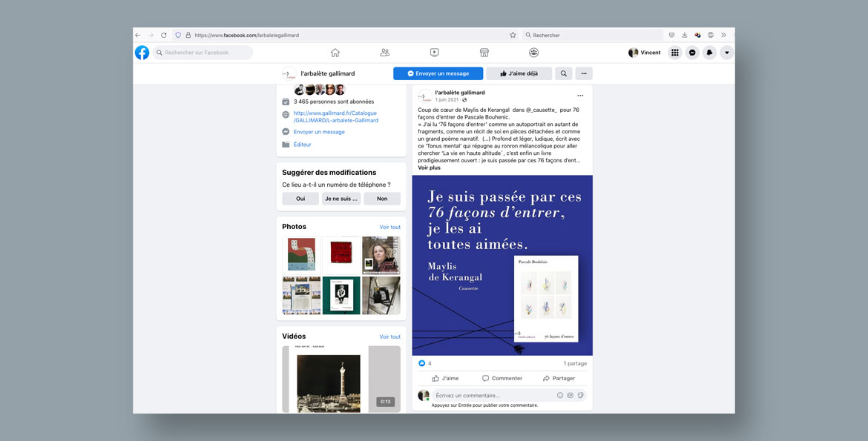Click Voir tout next to Vidéos

[389, 336]
